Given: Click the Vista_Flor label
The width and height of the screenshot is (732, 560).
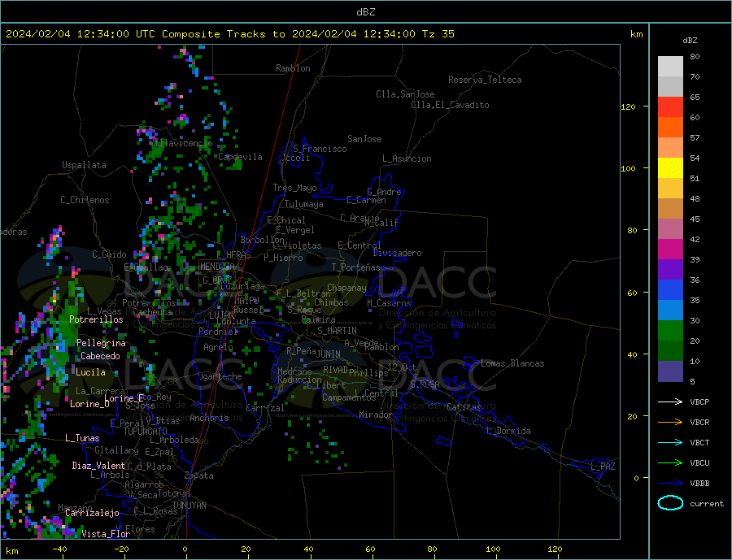Looking at the screenshot, I should tap(105, 534).
